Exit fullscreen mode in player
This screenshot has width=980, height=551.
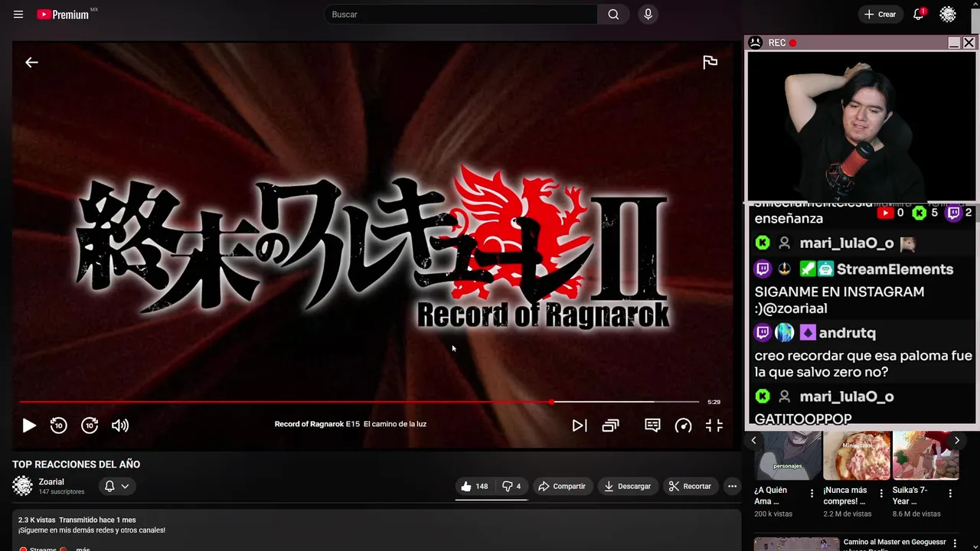click(x=714, y=425)
